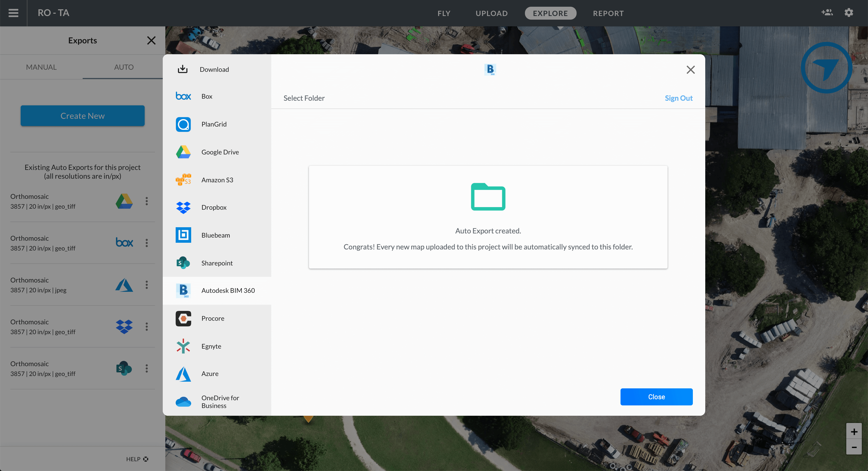Click '3857 | 20 in/px | jpeg' export details

click(38, 290)
